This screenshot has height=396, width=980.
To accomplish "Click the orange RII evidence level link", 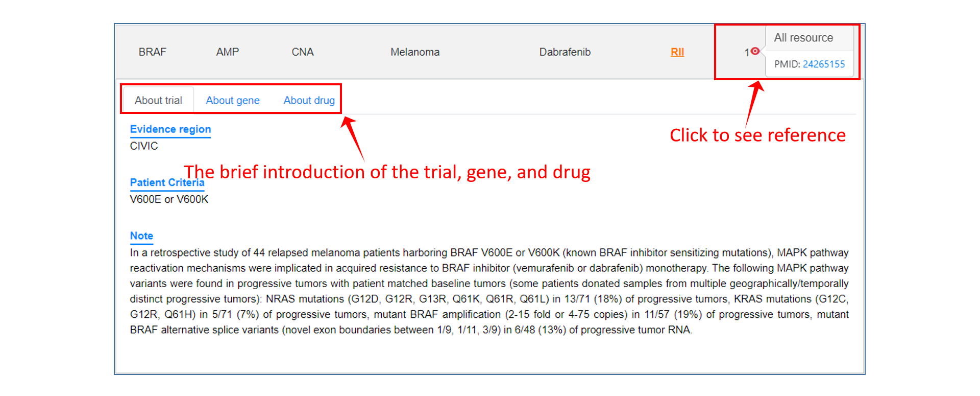I will tap(677, 52).
